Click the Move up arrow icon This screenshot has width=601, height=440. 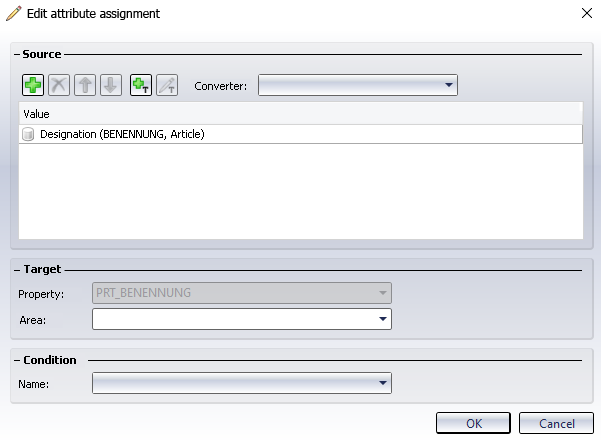pyautogui.click(x=85, y=85)
